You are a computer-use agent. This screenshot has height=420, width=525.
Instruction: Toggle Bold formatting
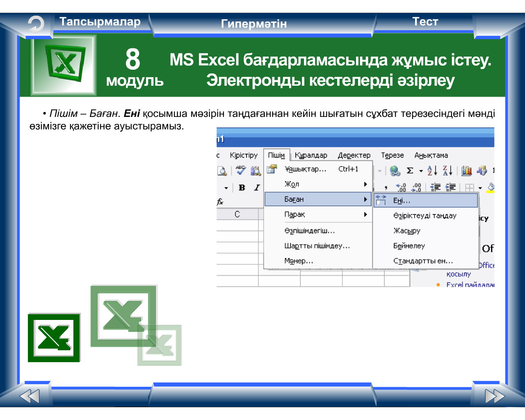click(242, 188)
